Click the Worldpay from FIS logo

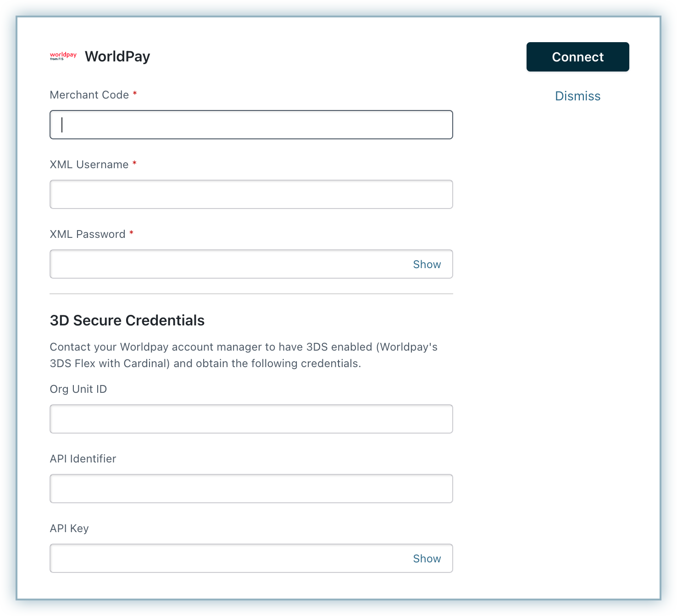[x=63, y=56]
